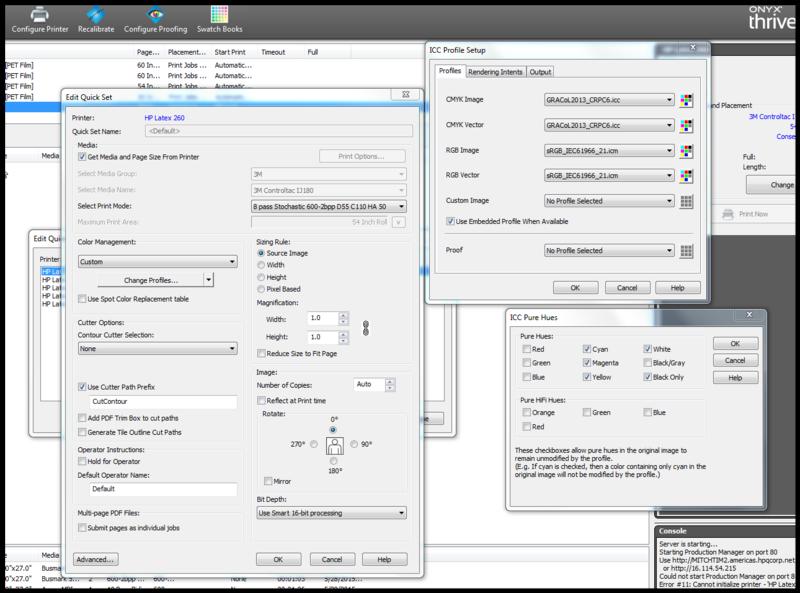The height and width of the screenshot is (593, 800).
Task: Click Width magnification stepper
Action: click(343, 319)
